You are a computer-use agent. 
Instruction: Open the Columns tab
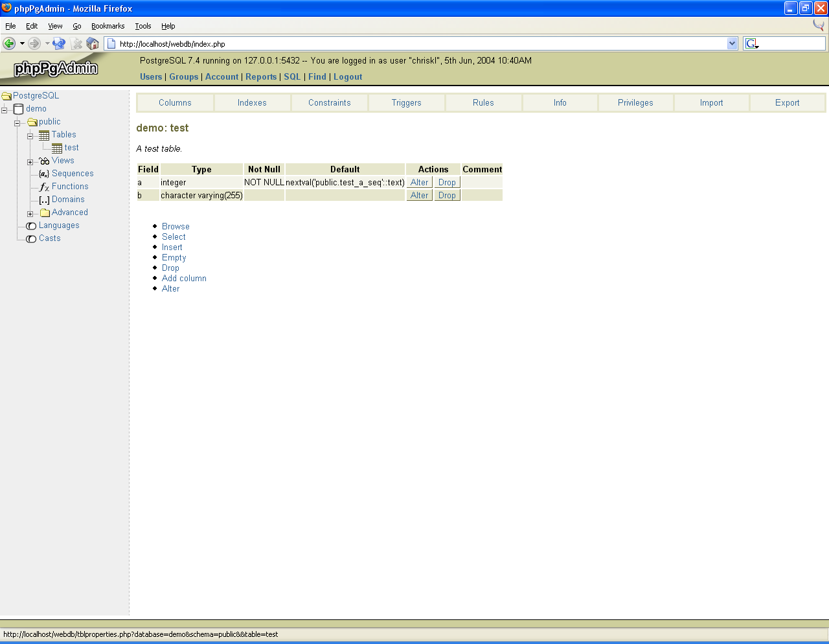tap(175, 102)
